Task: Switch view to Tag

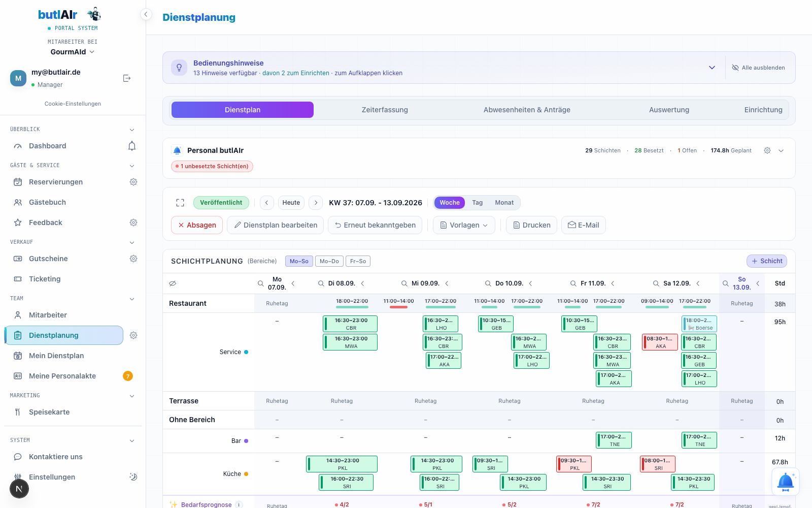Action: coord(478,203)
